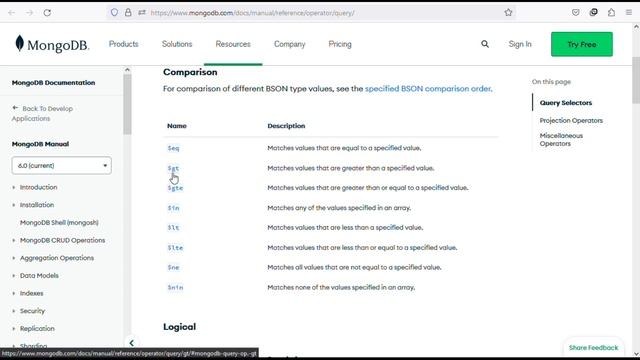Open the site search magnifier icon
This screenshot has height=360, width=640.
click(x=485, y=44)
